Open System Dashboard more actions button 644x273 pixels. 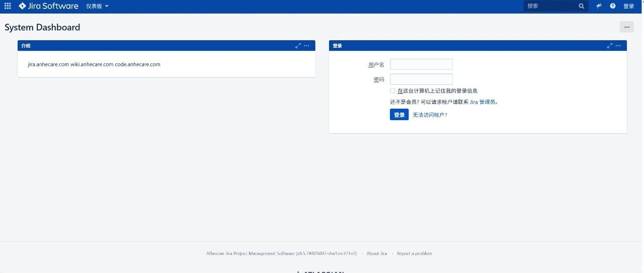point(627,27)
